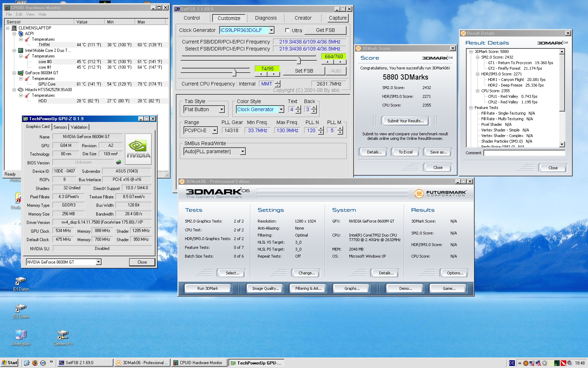Open the Tab Style Flat Button dropdown
This screenshot has height=368, width=588.
tap(222, 109)
